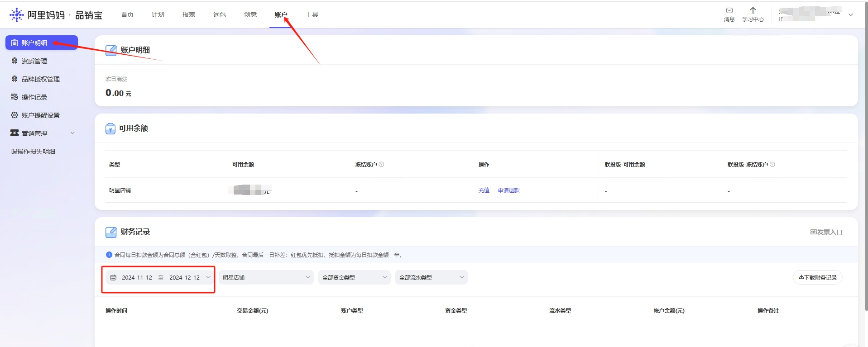
Task: Click the 可用余额 wallet icon
Action: (x=110, y=128)
